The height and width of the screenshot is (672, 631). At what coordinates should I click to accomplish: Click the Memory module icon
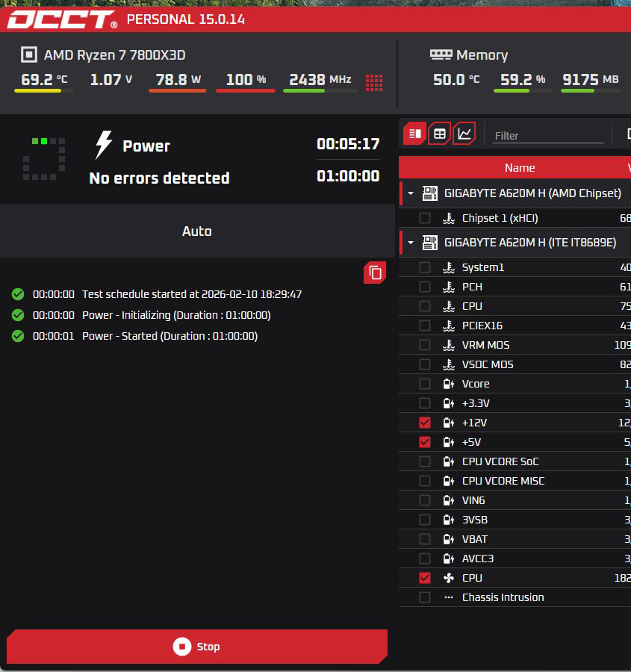pyautogui.click(x=441, y=55)
